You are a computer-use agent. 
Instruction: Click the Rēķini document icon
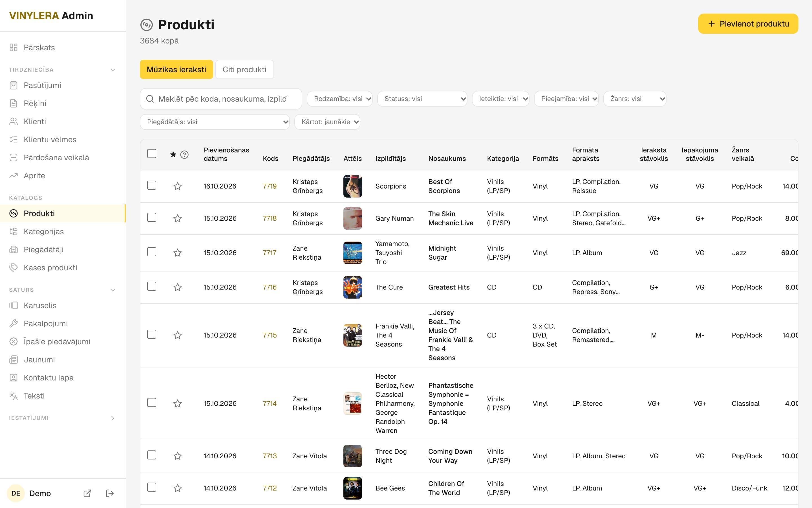14,104
